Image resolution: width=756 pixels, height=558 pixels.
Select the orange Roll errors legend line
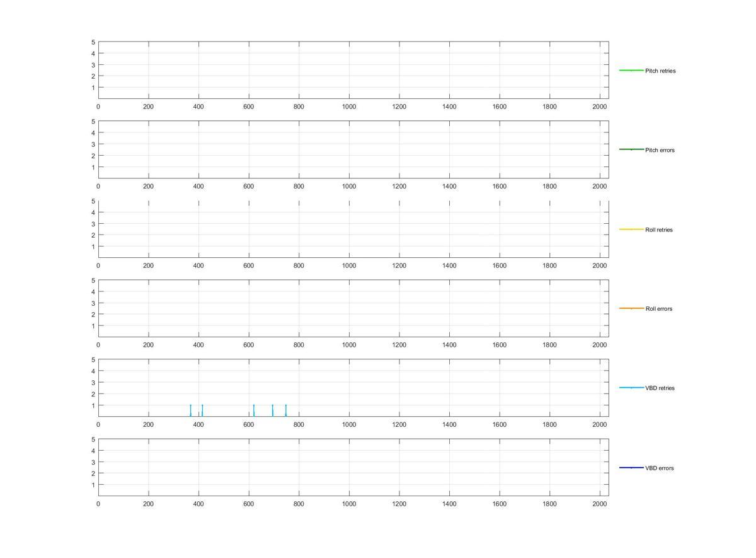tap(631, 308)
